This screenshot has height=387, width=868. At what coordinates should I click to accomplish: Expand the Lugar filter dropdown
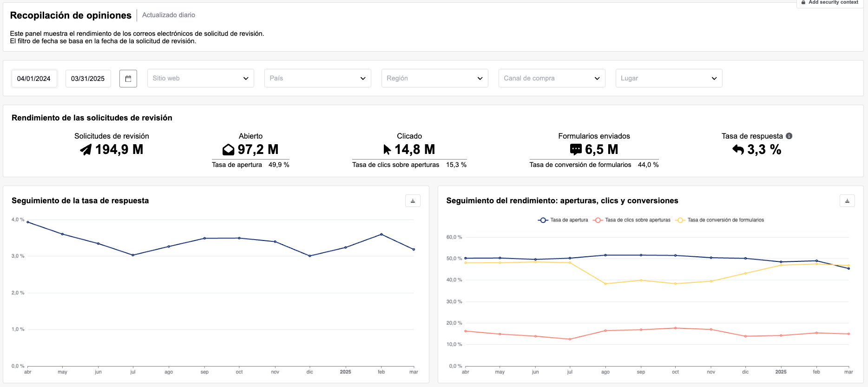pyautogui.click(x=669, y=78)
